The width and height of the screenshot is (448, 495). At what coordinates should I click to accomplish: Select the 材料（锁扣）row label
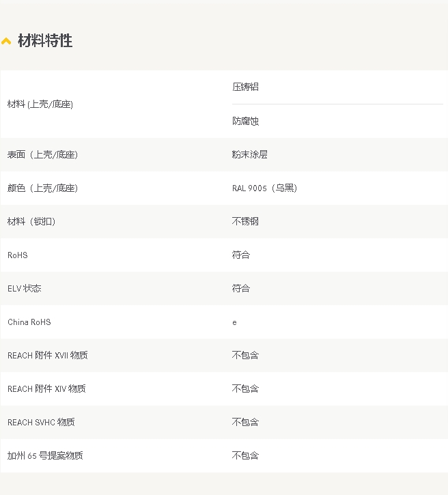(31, 222)
